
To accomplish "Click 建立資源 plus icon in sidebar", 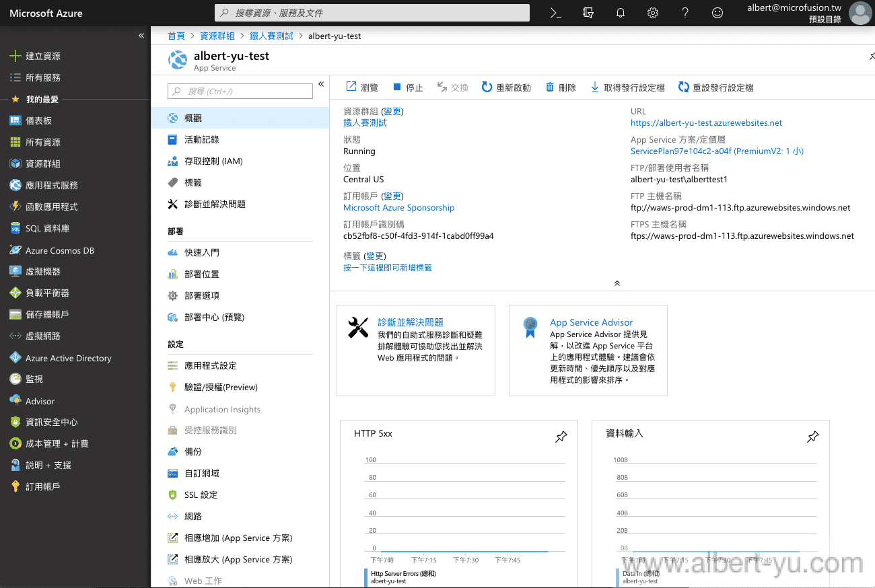I will tap(15, 56).
